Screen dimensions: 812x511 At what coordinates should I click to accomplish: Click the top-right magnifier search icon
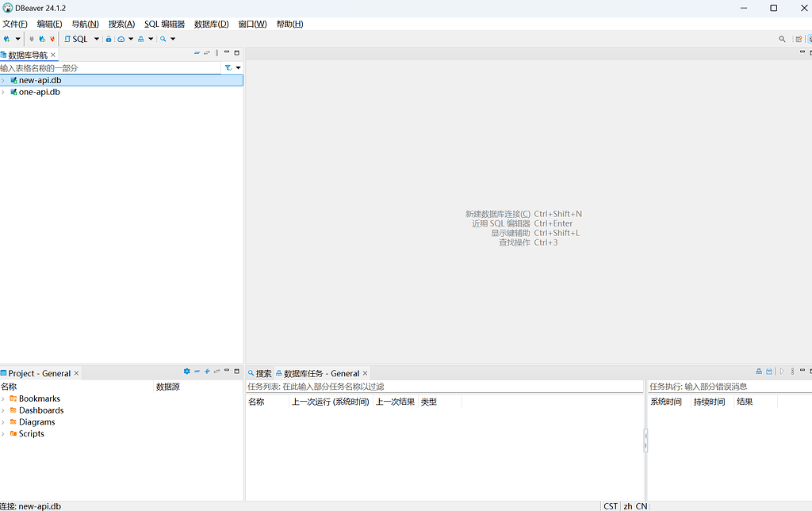pyautogui.click(x=782, y=39)
